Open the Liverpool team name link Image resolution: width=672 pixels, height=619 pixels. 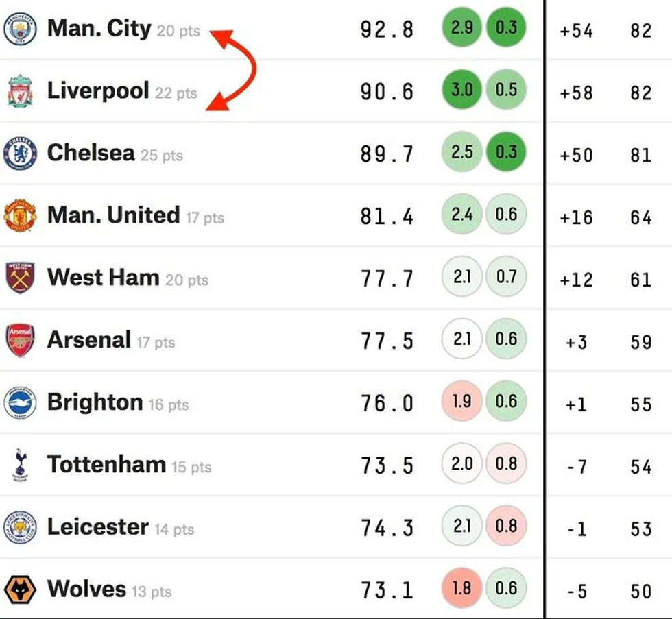coord(98,90)
